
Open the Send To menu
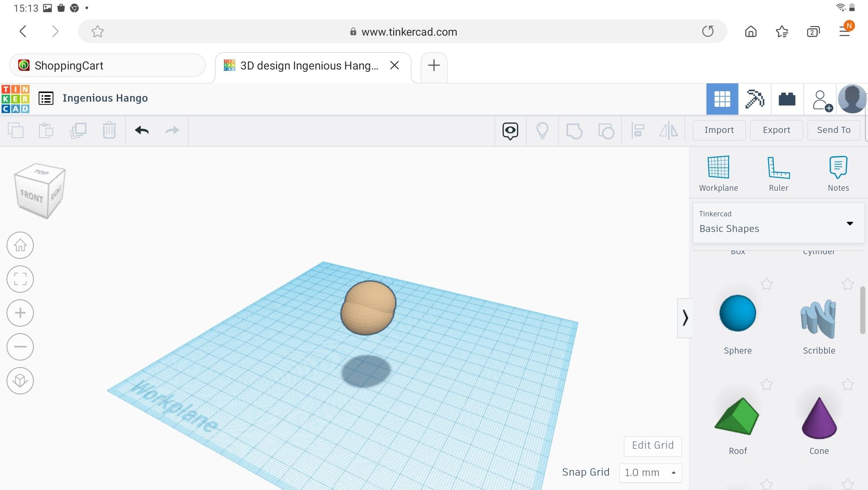pyautogui.click(x=834, y=130)
